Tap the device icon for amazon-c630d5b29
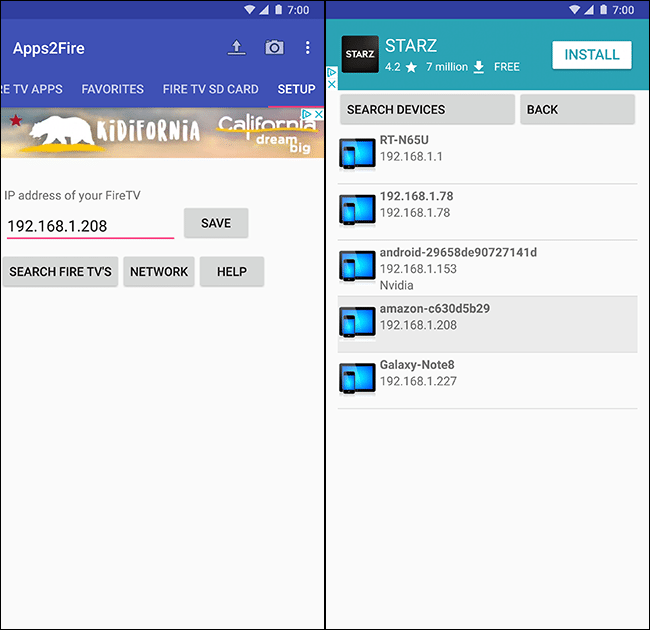Screen dimensions: 650x630 tap(357, 322)
